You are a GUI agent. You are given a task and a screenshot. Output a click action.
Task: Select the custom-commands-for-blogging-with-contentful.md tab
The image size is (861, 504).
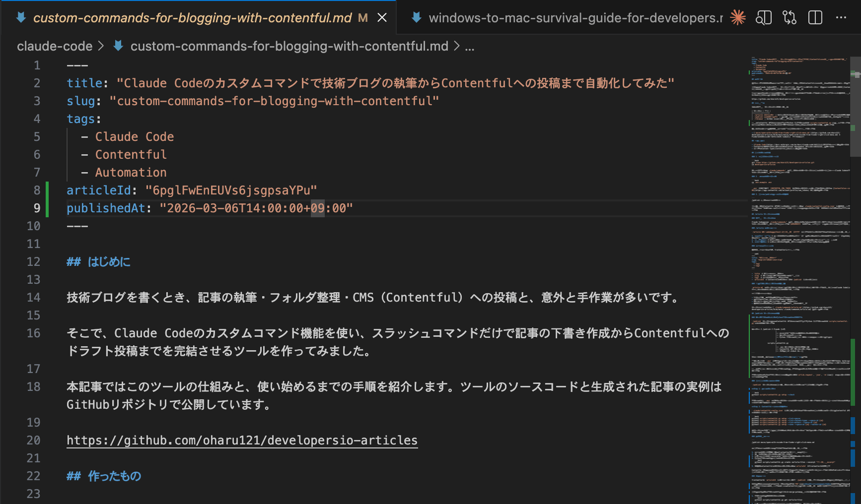192,18
